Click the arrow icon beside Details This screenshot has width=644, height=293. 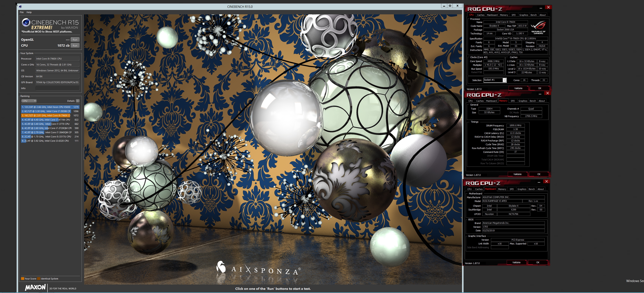point(78,101)
